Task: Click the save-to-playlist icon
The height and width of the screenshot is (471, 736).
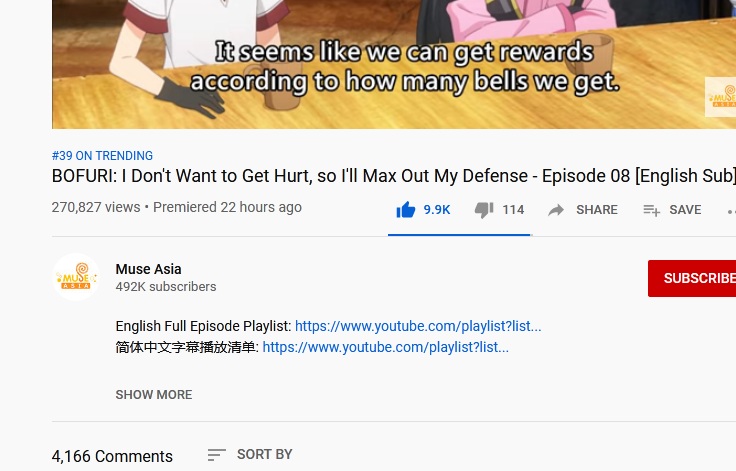Action: pyautogui.click(x=652, y=210)
